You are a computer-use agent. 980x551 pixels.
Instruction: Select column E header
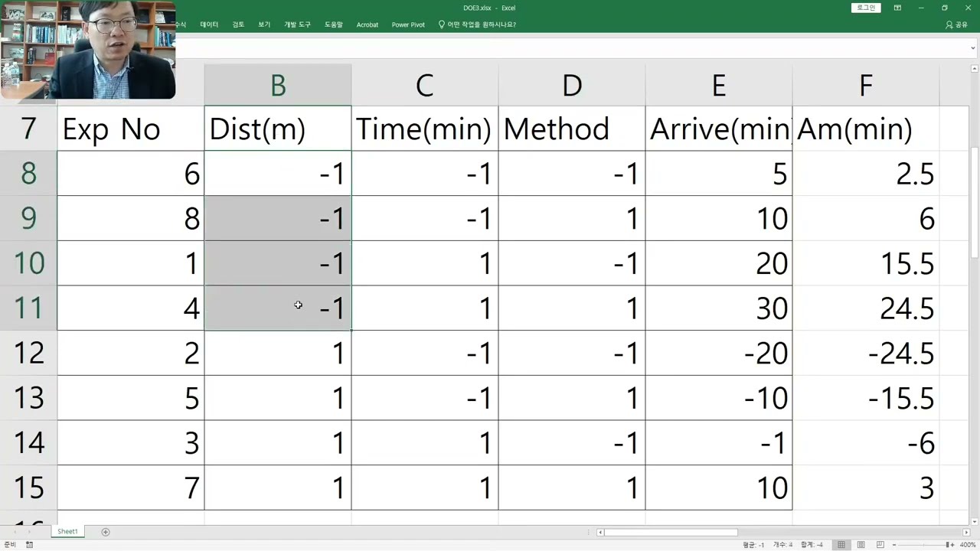719,85
